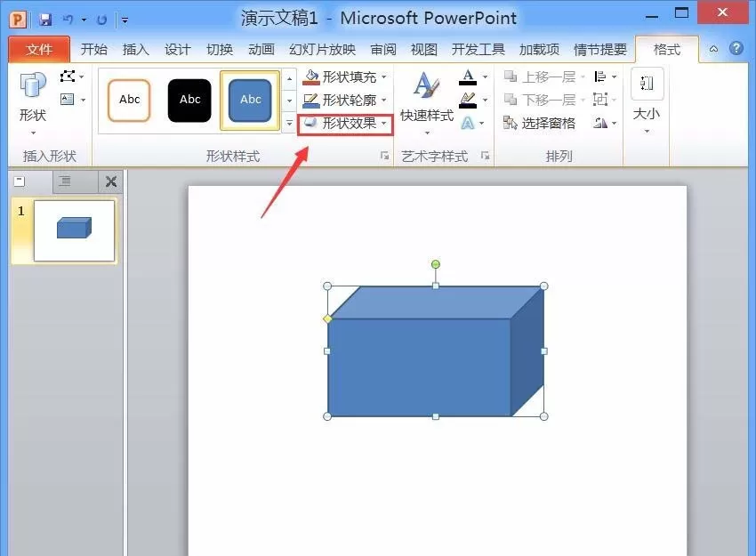Screen dimensions: 756x556
Task: Click 上移一层 bring forward
Action: 540,77
